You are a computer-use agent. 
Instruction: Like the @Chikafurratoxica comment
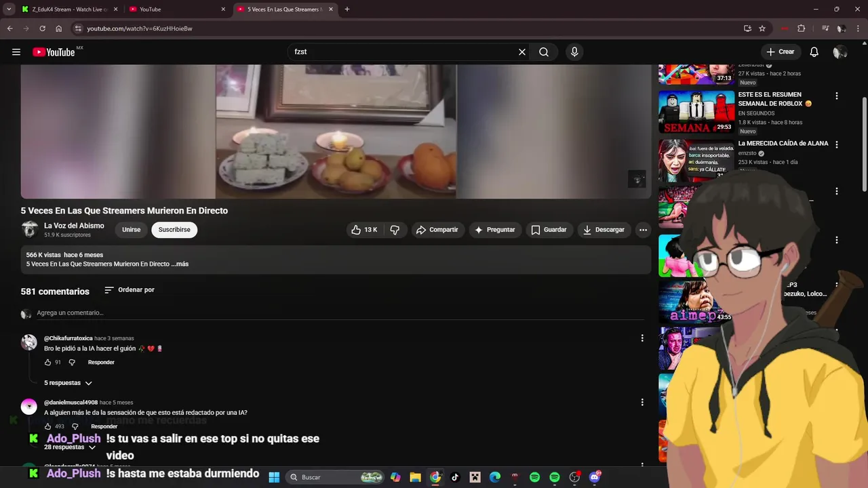(47, 363)
